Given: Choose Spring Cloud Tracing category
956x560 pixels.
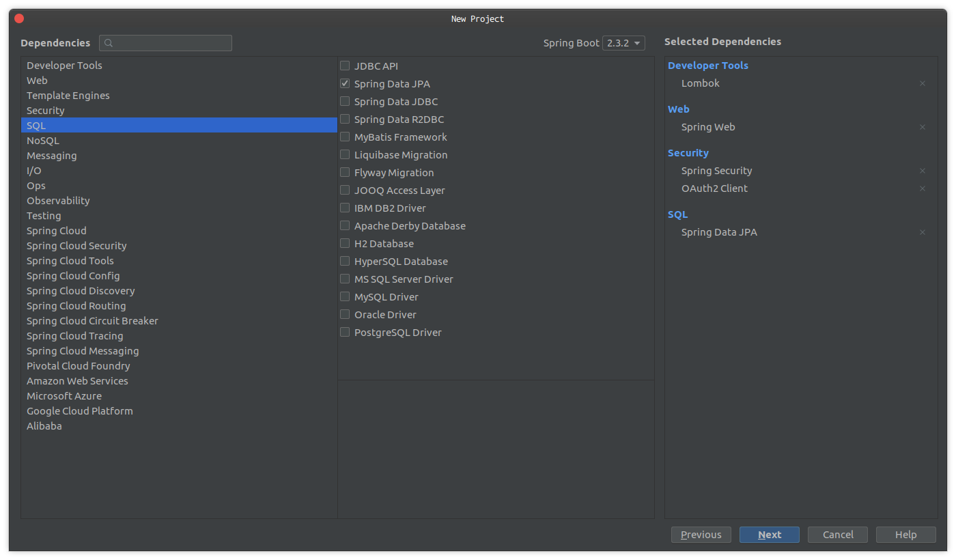Looking at the screenshot, I should tap(179, 336).
